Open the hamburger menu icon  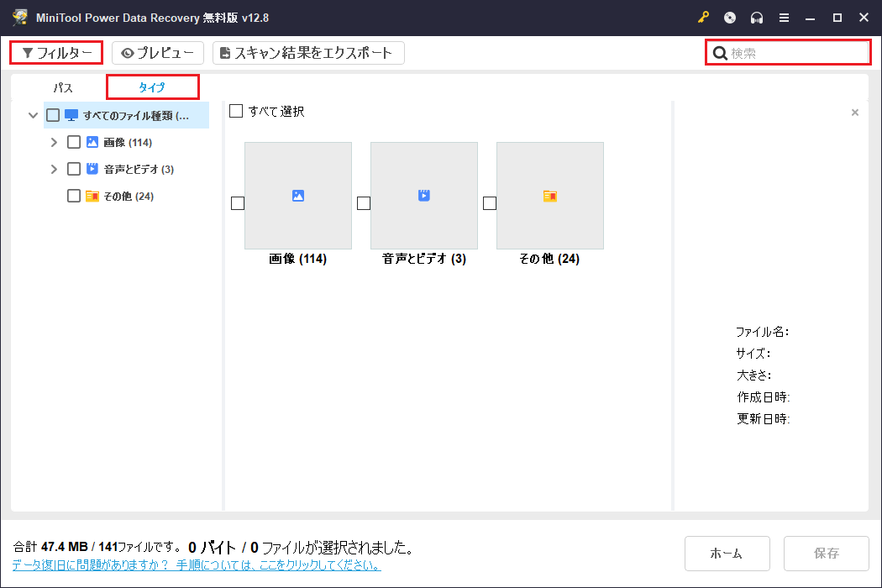(x=784, y=18)
